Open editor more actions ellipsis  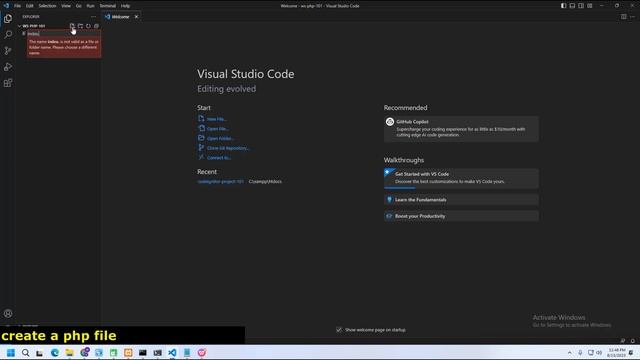click(633, 17)
